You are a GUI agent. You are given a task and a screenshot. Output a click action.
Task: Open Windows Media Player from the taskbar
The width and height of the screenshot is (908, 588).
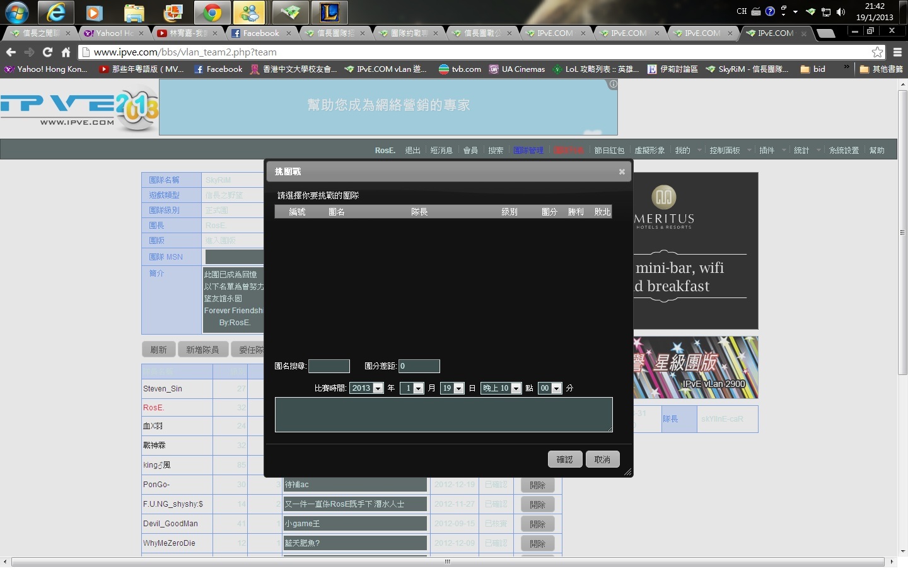(x=94, y=12)
